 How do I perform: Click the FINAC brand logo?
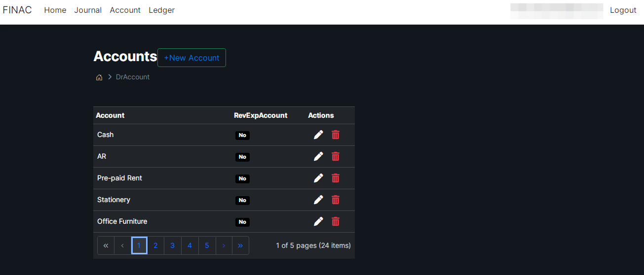pos(17,10)
